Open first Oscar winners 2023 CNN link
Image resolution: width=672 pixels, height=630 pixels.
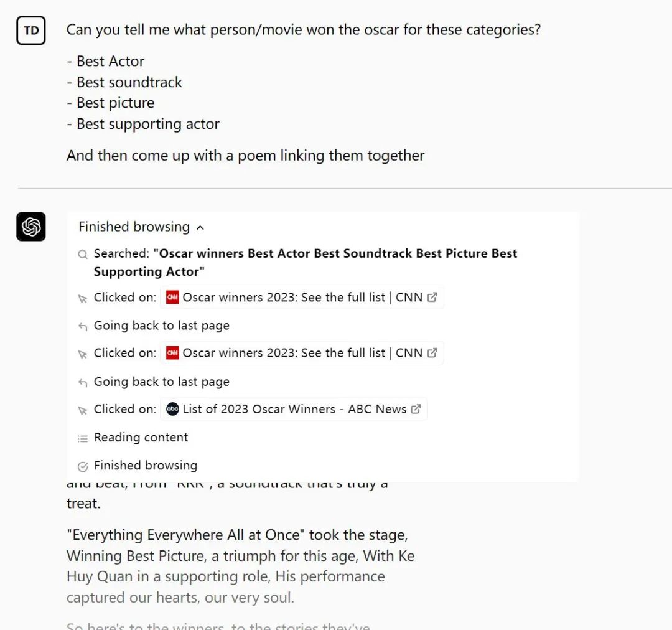pyautogui.click(x=302, y=297)
